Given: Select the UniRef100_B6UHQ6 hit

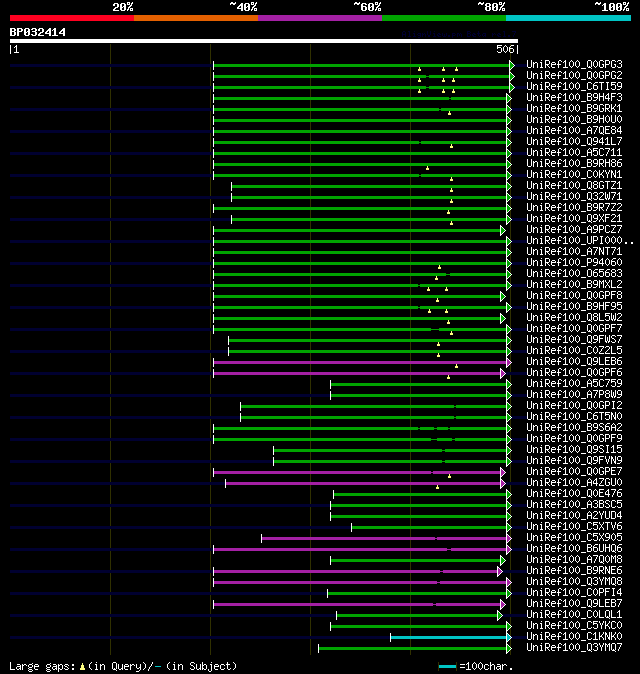Looking at the screenshot, I should pyautogui.click(x=574, y=549).
